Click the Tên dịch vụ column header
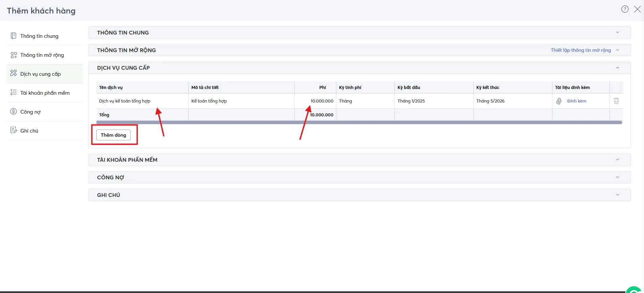 (x=142, y=87)
